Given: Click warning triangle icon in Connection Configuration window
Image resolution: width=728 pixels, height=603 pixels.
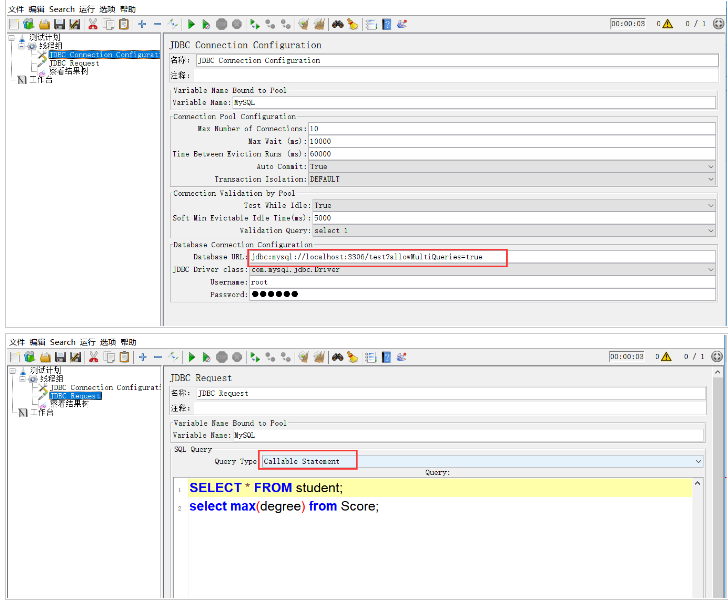Looking at the screenshot, I should coord(668,24).
